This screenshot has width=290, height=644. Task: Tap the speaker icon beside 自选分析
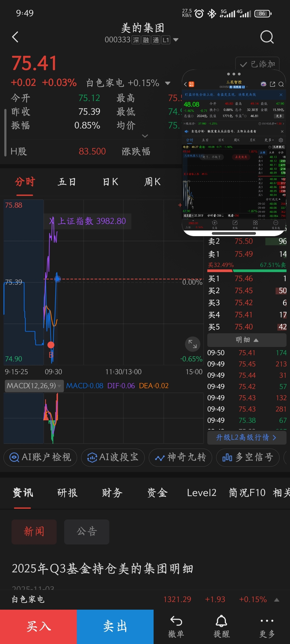click(x=186, y=131)
